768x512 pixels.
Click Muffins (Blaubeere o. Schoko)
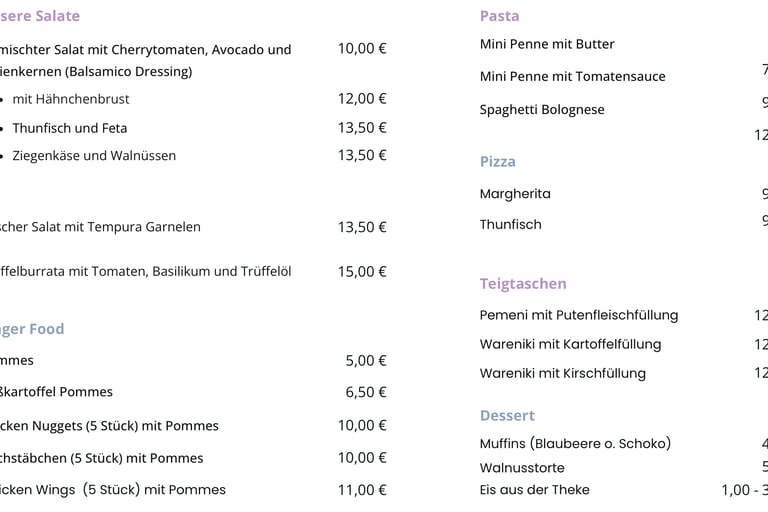tap(575, 443)
